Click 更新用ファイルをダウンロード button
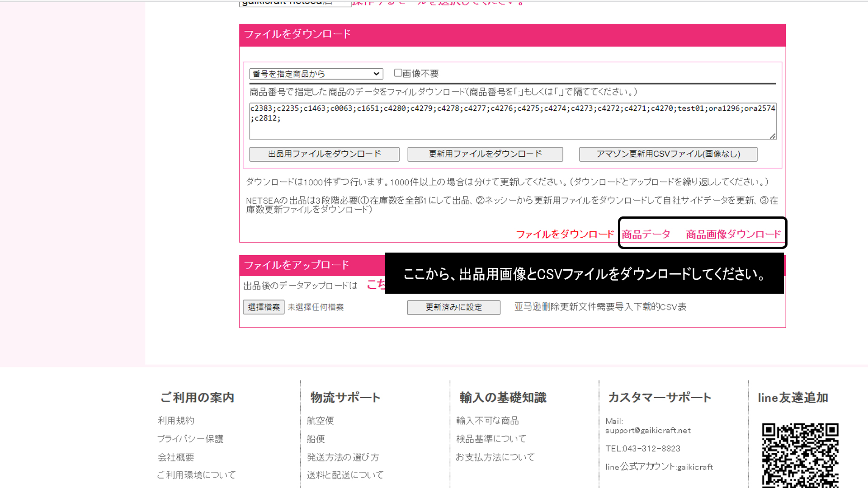This screenshot has height=488, width=868. pyautogui.click(x=485, y=154)
